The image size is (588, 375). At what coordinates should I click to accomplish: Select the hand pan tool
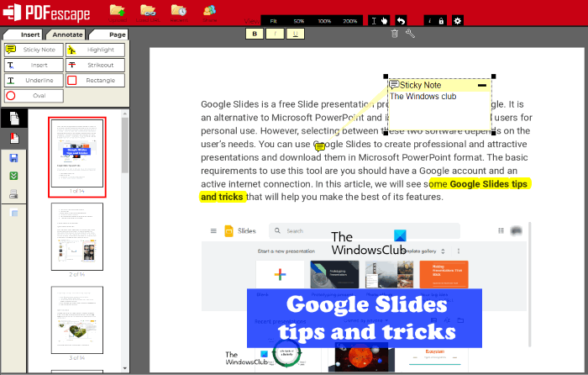pos(385,21)
